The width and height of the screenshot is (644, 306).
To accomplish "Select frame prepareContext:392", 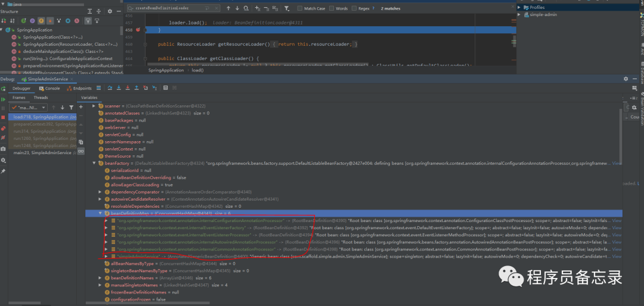I will [x=42, y=124].
